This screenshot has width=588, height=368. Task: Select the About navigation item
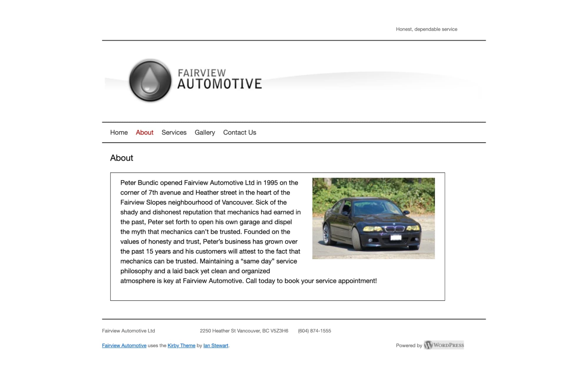144,132
